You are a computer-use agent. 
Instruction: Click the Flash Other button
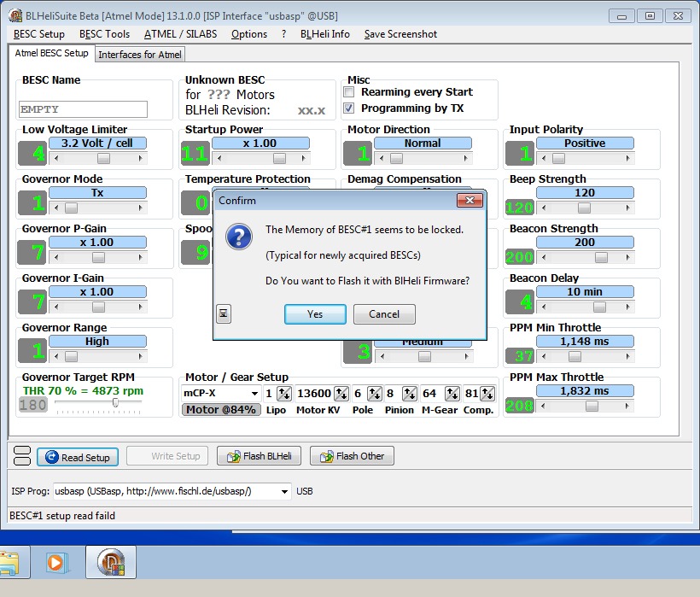(x=352, y=456)
